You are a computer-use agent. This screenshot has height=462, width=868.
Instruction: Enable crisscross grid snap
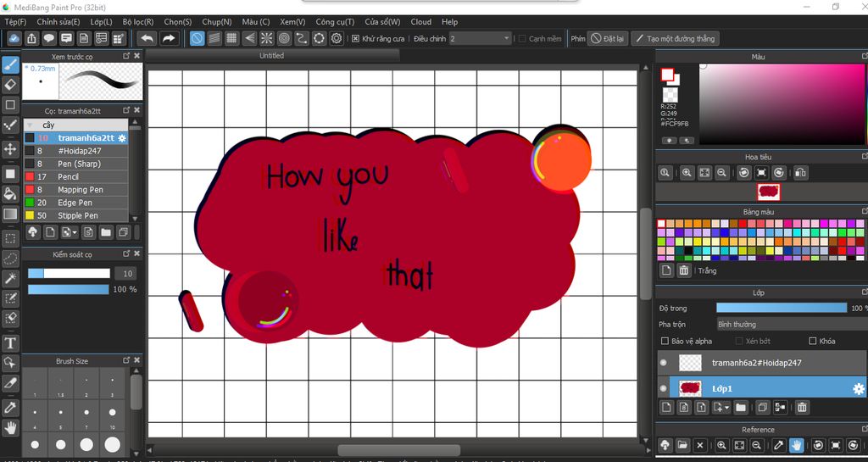coord(232,38)
